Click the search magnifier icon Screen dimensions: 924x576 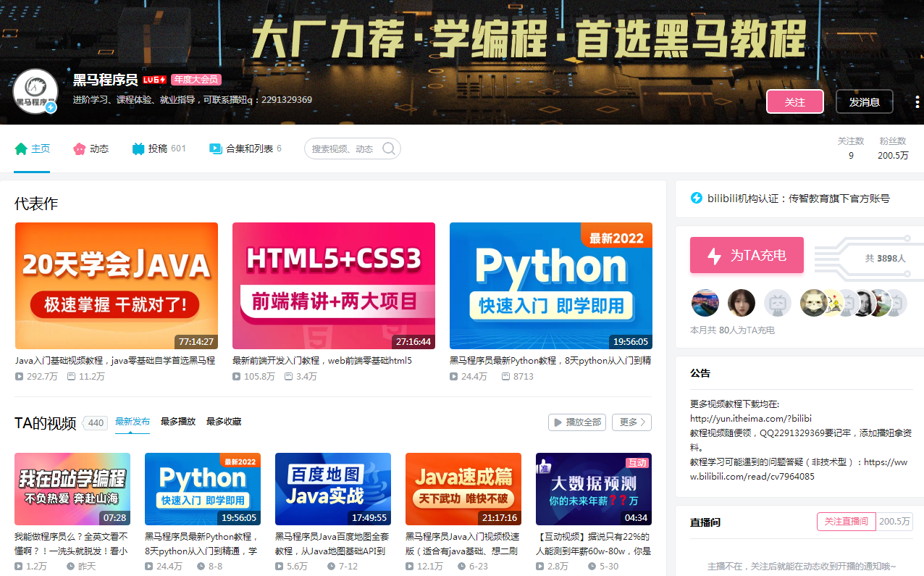point(389,149)
